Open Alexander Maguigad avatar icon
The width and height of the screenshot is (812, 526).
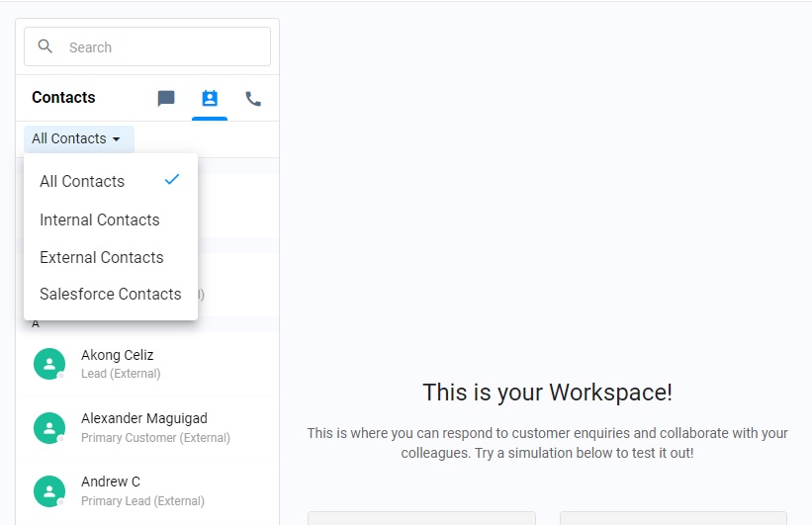click(x=49, y=428)
